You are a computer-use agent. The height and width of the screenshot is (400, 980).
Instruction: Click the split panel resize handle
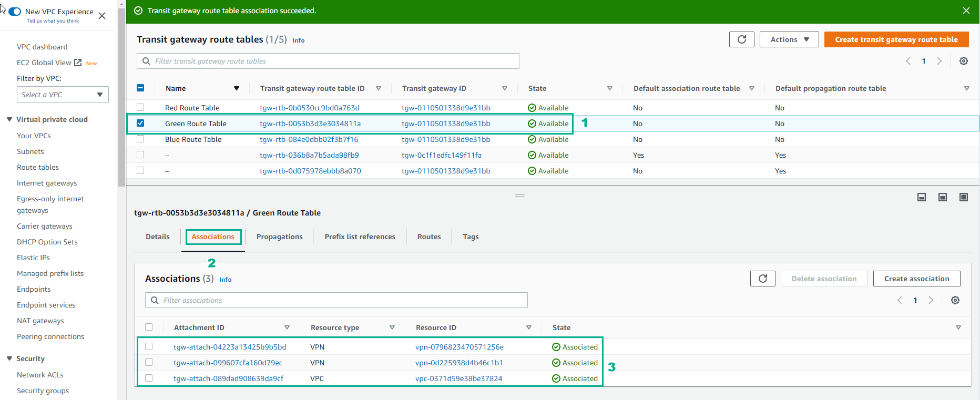[520, 196]
